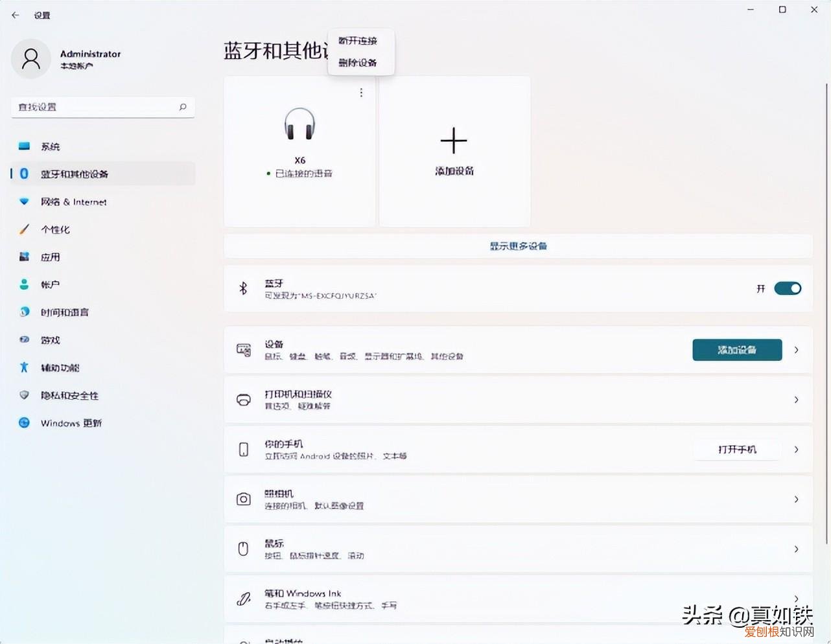The width and height of the screenshot is (831, 644).
Task: Click the X6 已连接的语音 status text
Action: click(x=299, y=174)
